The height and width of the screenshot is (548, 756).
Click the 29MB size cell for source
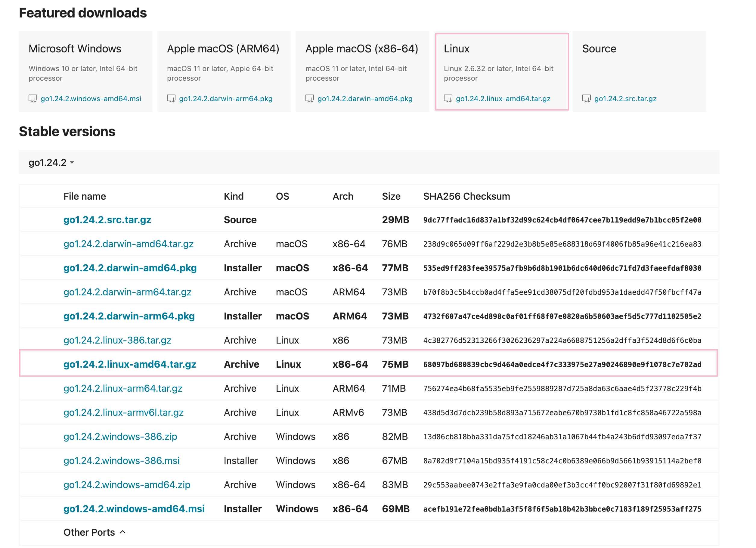click(395, 220)
